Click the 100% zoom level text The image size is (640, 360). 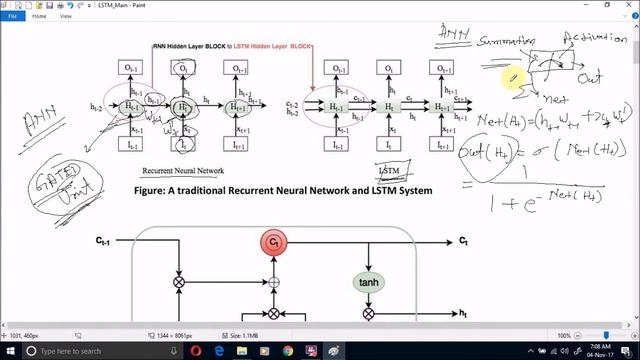pyautogui.click(x=564, y=336)
